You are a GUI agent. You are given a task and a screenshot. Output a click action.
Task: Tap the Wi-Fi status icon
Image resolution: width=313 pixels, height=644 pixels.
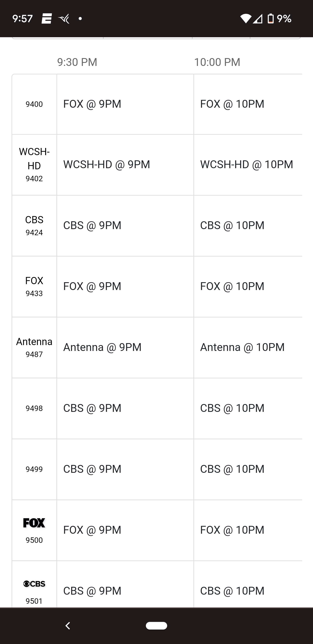(245, 19)
